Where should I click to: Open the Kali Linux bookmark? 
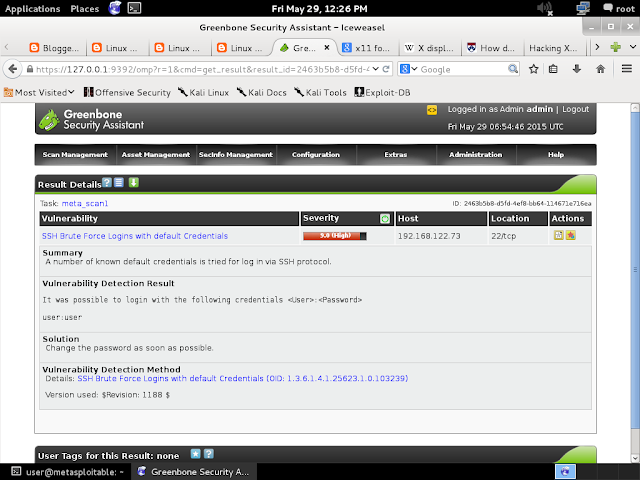pos(203,93)
